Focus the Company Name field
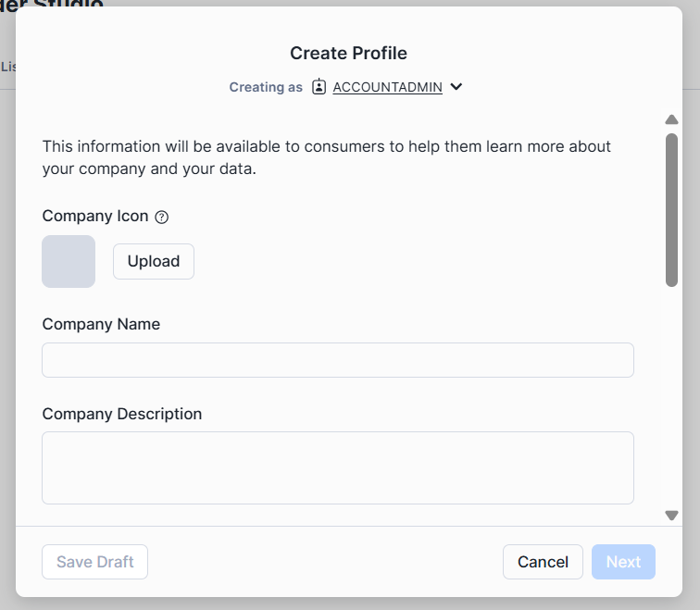Viewport: 700px width, 610px height. [338, 360]
